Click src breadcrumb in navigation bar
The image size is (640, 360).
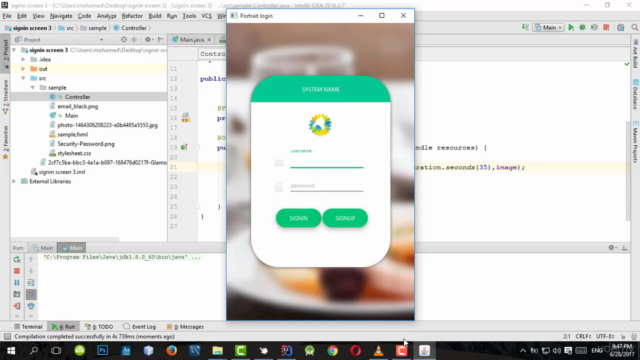66,28
